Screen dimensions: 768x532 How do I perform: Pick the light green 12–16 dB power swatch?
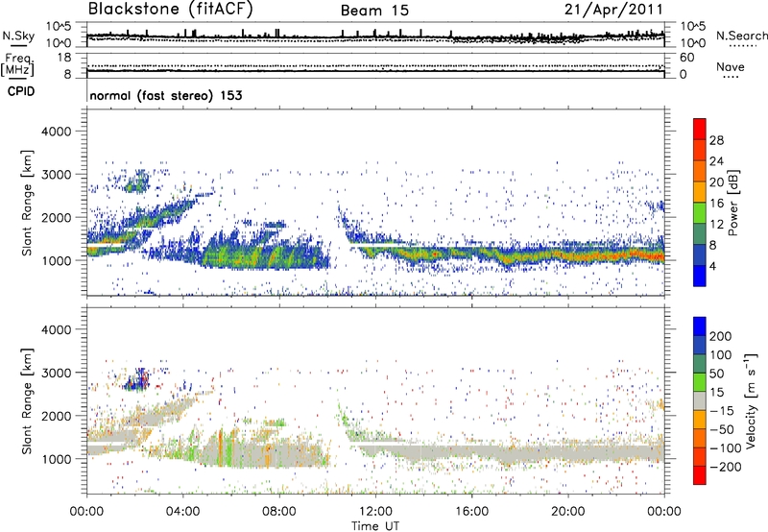tap(700, 213)
